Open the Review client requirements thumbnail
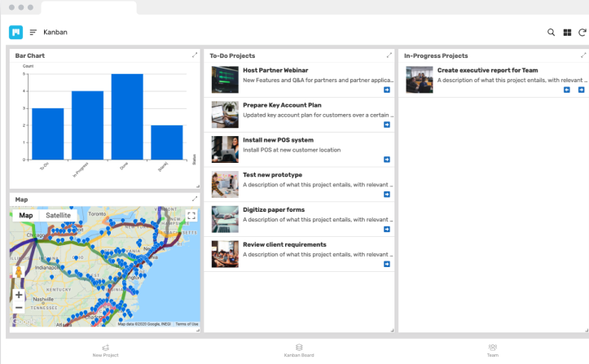 [225, 254]
